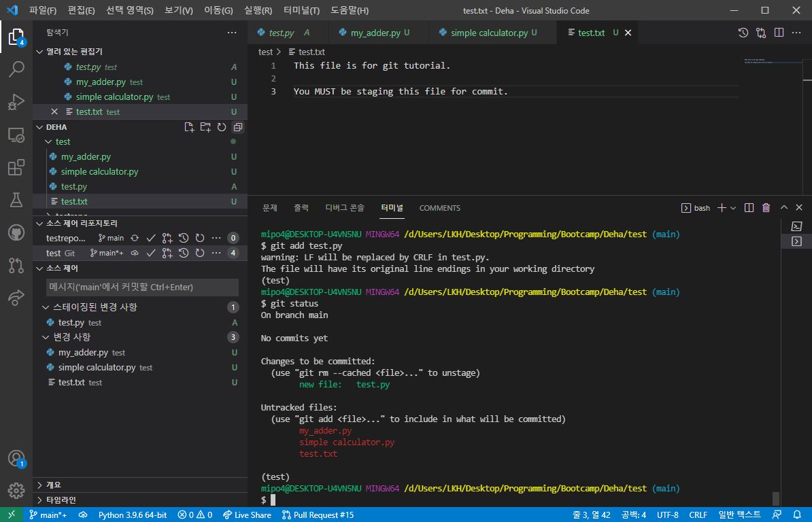The height and width of the screenshot is (522, 812).
Task: Open the GitHub view in activity bar
Action: (x=16, y=233)
